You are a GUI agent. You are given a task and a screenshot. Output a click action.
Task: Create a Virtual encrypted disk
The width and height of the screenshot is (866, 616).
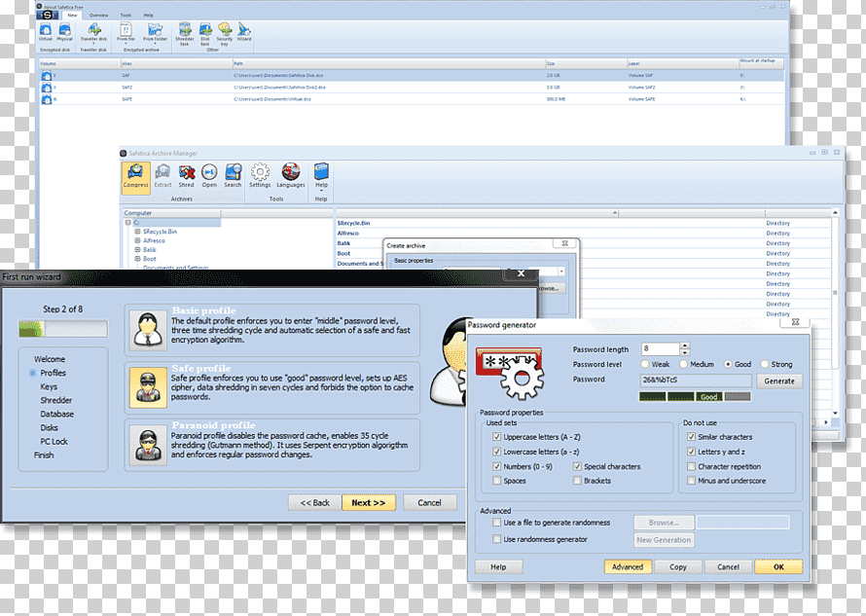46,32
